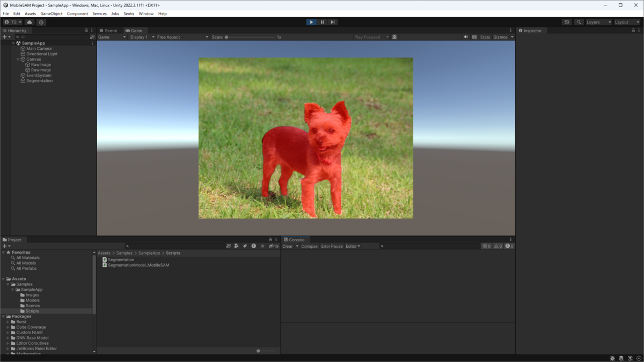Viewport: 644px width, 362px height.
Task: Select Main Camera in Hierarchy
Action: pos(39,48)
